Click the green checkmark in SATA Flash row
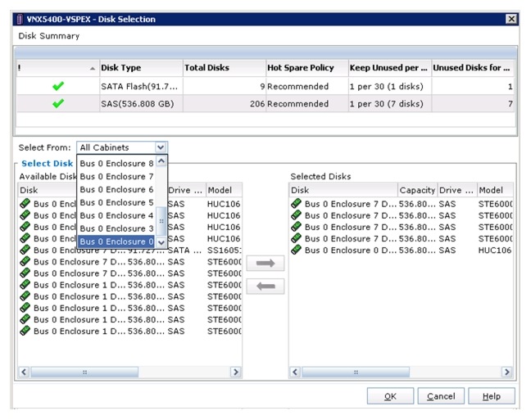 coord(58,86)
